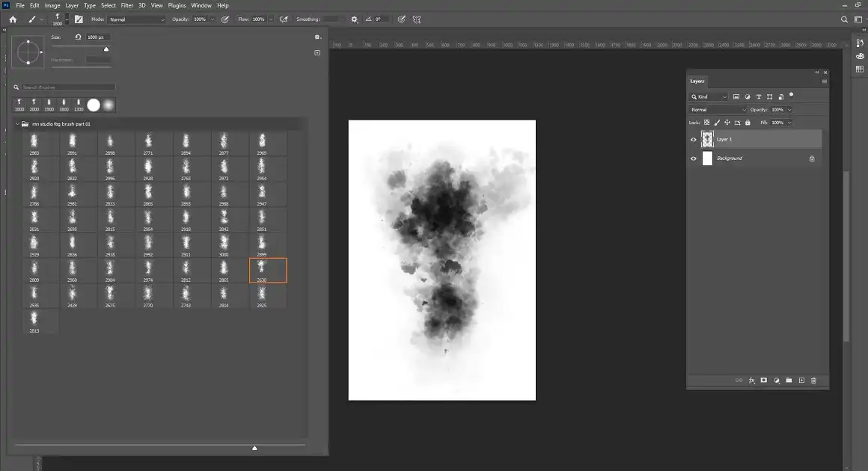Open the layer styles fx menu
This screenshot has width=868, height=471.
751,381
